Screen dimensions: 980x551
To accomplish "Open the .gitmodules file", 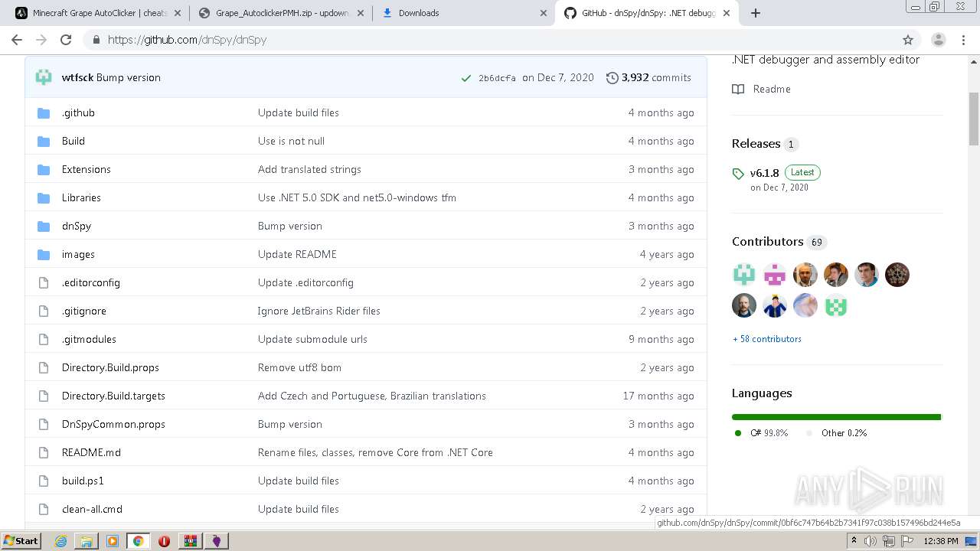I will click(x=89, y=340).
